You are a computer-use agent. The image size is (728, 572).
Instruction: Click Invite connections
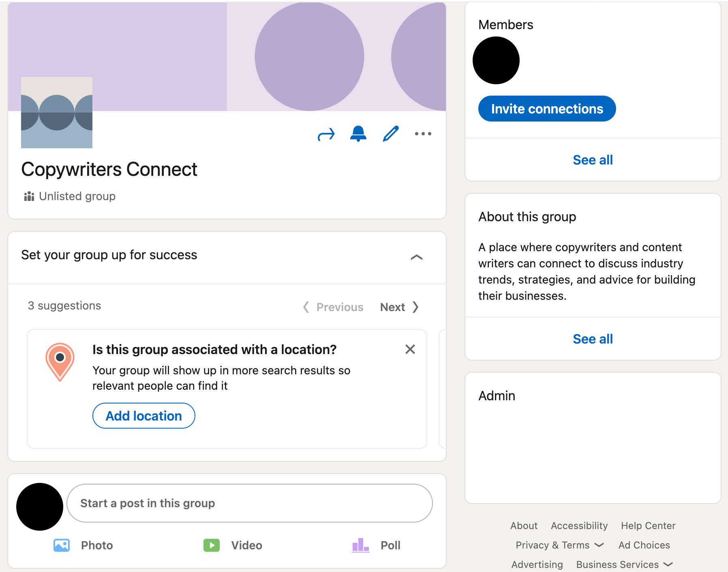(x=547, y=109)
